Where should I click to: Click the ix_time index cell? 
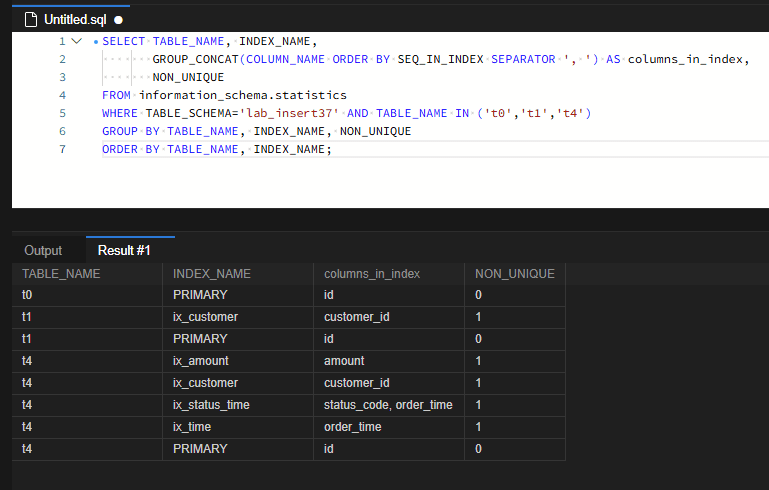tap(238, 427)
